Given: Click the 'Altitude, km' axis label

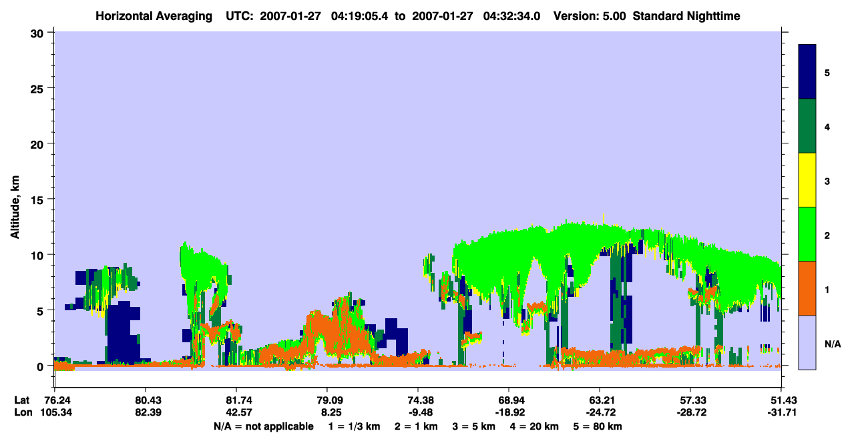Looking at the screenshot, I should click(15, 200).
